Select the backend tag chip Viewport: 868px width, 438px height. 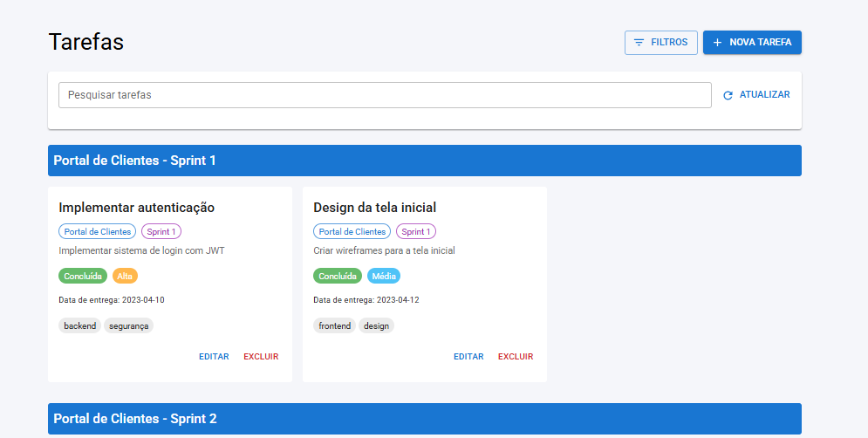coord(79,325)
